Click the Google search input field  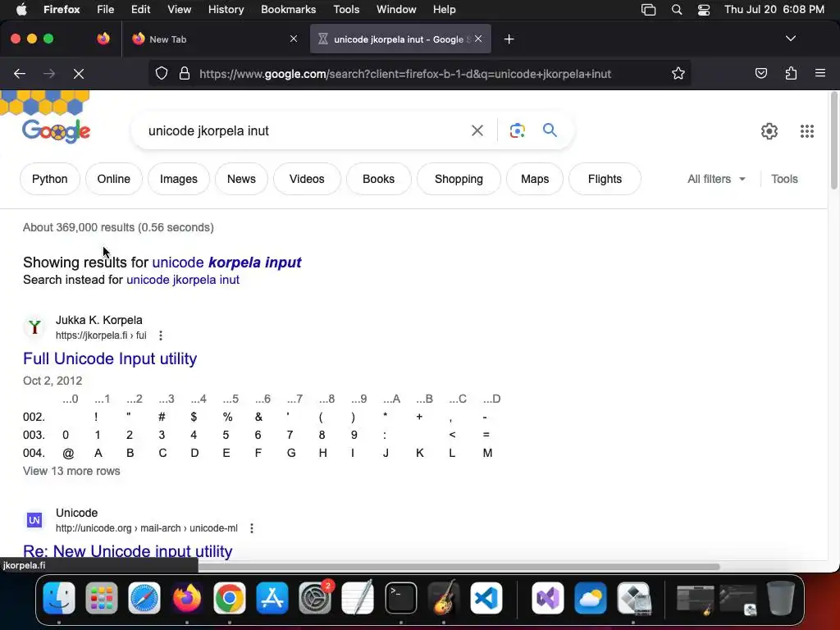[305, 130]
